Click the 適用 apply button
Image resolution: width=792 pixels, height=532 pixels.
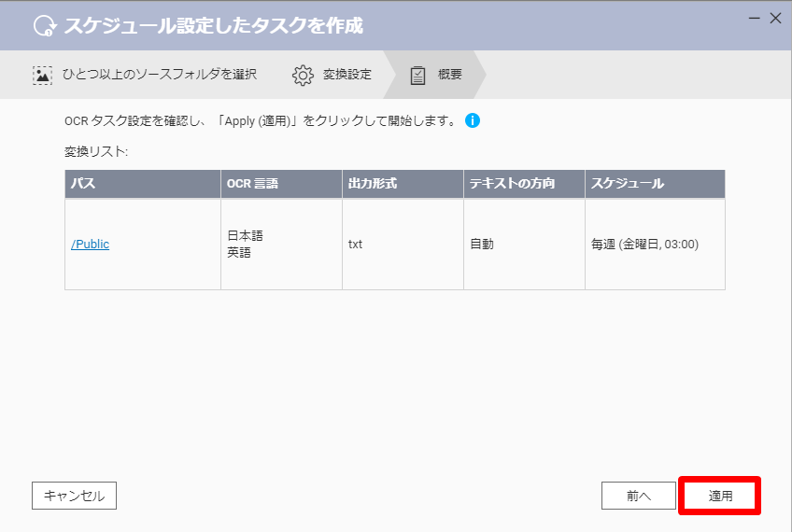720,496
